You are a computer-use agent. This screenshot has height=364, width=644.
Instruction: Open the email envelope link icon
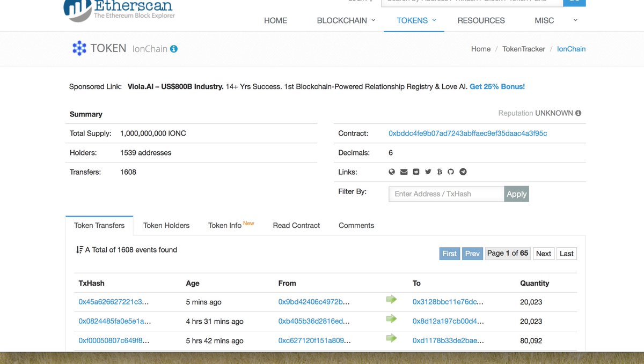pos(404,172)
